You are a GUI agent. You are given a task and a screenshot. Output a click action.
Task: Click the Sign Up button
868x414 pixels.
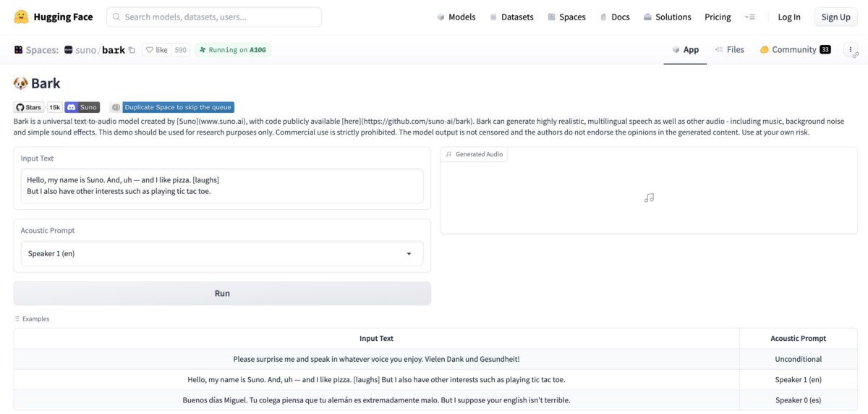pos(835,17)
